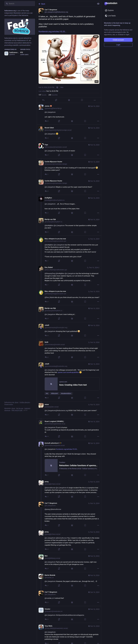The image size is (138, 644).
Task: Click the Search input field
Action: tap(20, 4)
